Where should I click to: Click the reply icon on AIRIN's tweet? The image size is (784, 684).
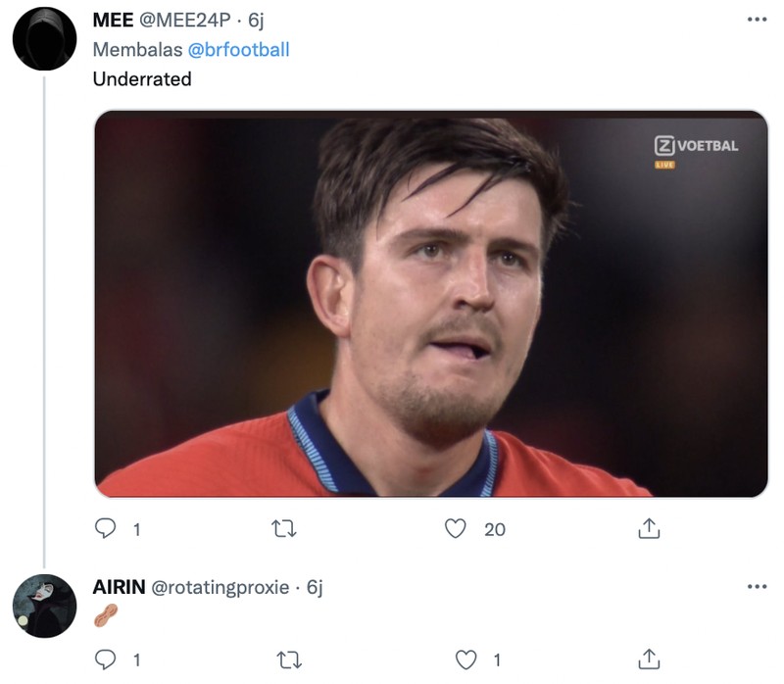[x=105, y=657]
